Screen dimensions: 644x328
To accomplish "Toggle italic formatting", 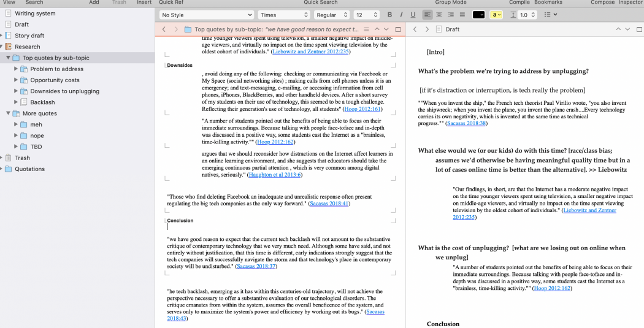I will tap(401, 15).
